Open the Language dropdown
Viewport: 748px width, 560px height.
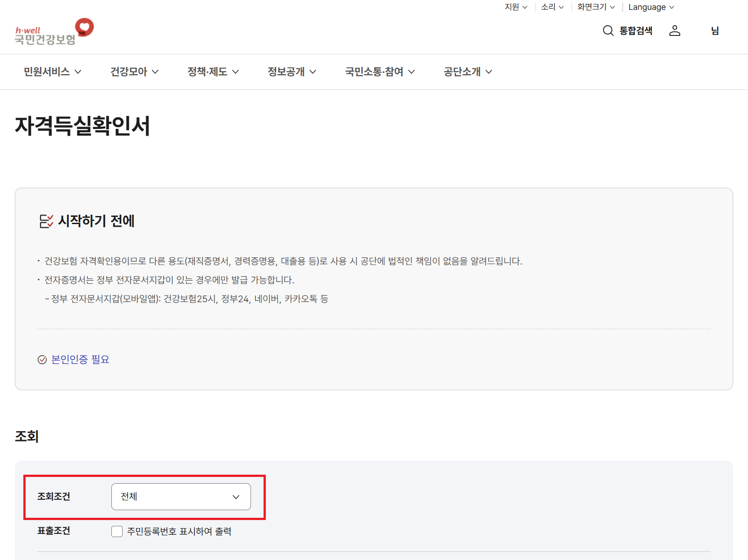point(651,7)
